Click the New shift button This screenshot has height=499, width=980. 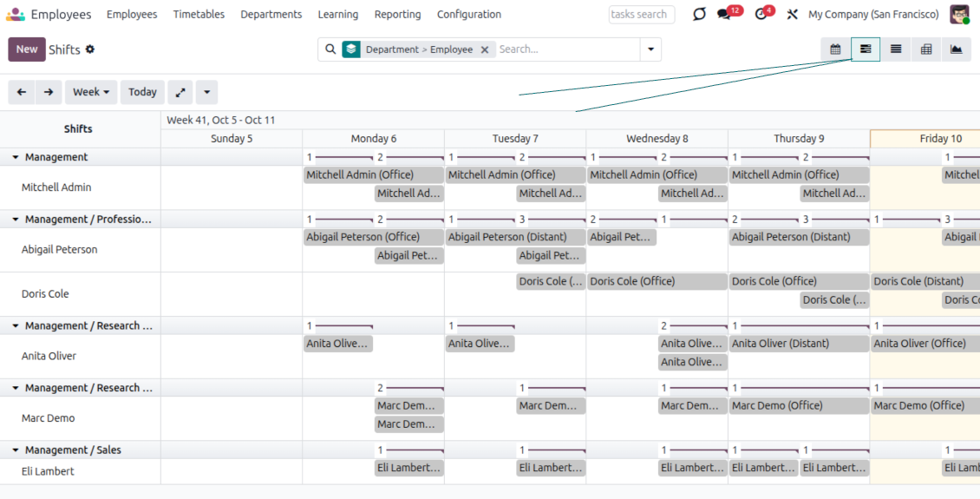click(x=27, y=49)
